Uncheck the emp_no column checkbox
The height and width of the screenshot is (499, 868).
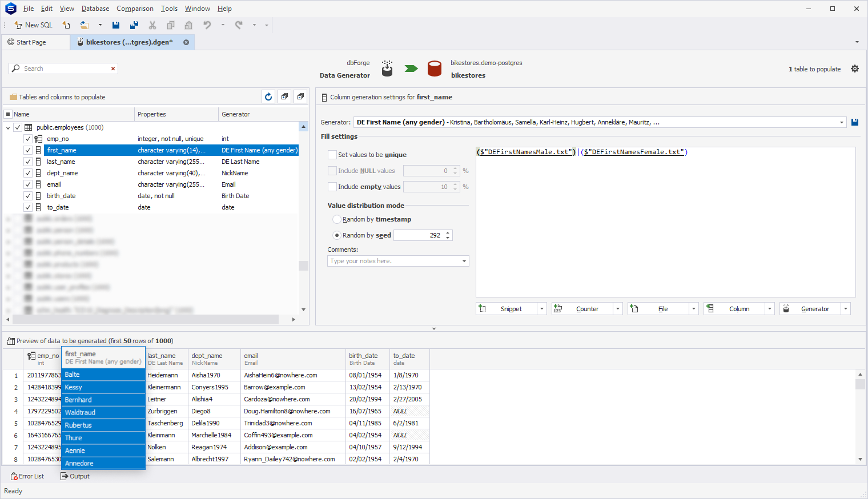tap(27, 139)
